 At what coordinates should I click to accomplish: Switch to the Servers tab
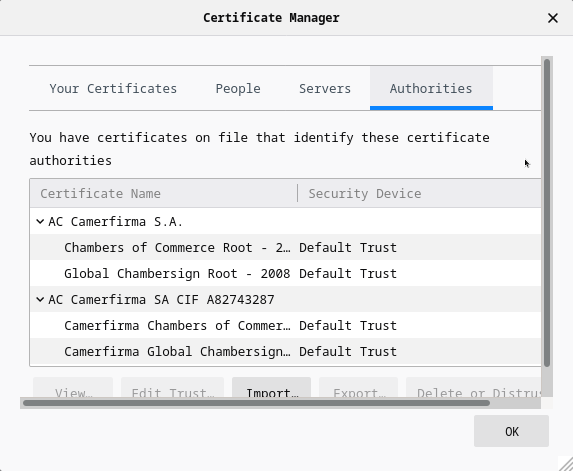(x=325, y=88)
